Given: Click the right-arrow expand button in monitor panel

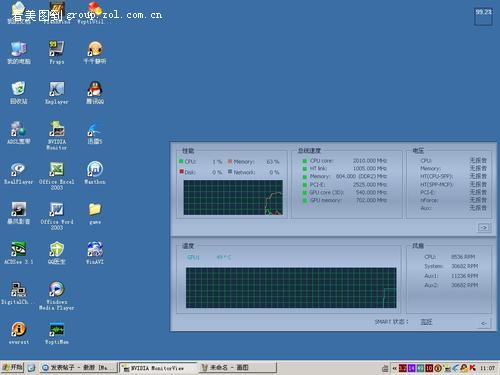Looking at the screenshot, I should [x=484, y=228].
